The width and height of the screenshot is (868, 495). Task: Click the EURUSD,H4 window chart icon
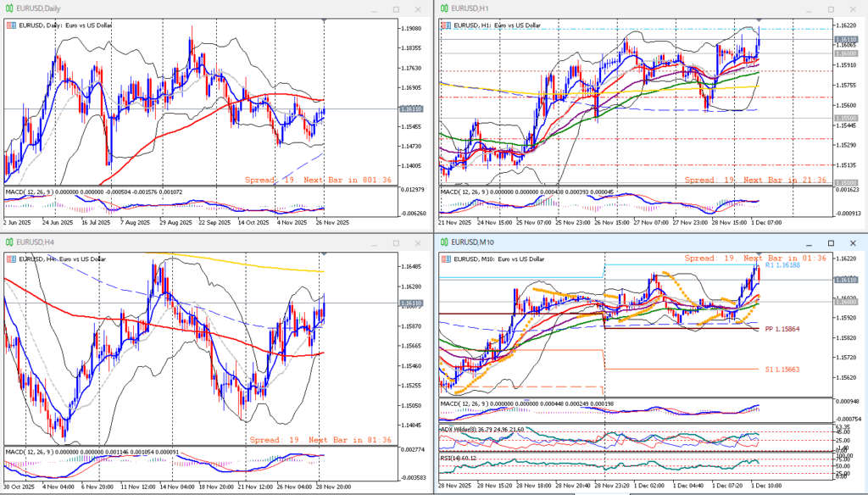9,242
